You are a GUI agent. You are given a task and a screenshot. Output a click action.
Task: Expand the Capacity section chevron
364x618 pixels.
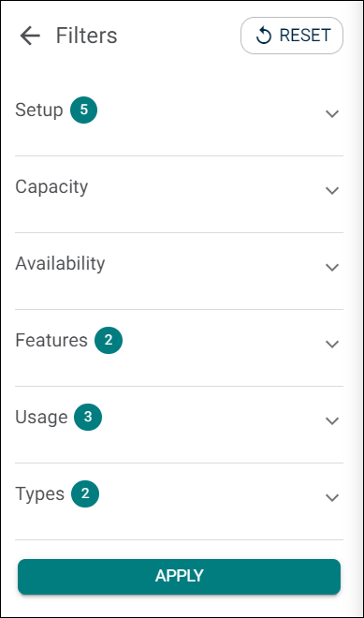332,191
